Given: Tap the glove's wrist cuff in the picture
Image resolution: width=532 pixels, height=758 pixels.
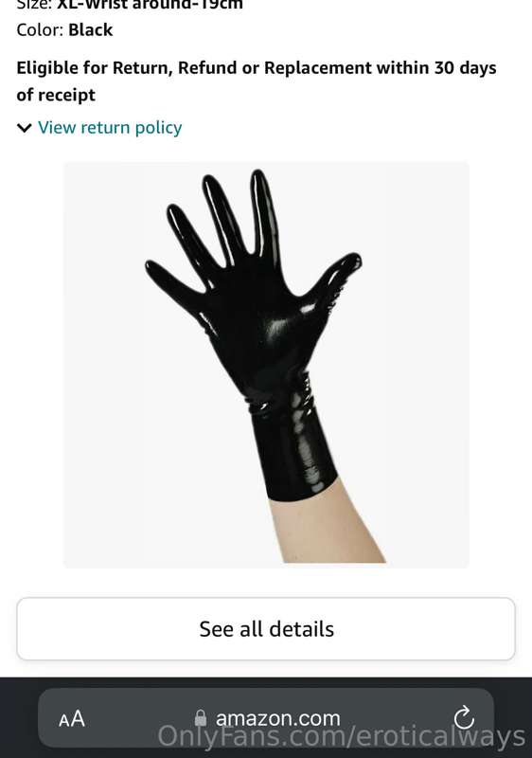Looking at the screenshot, I should (x=293, y=444).
